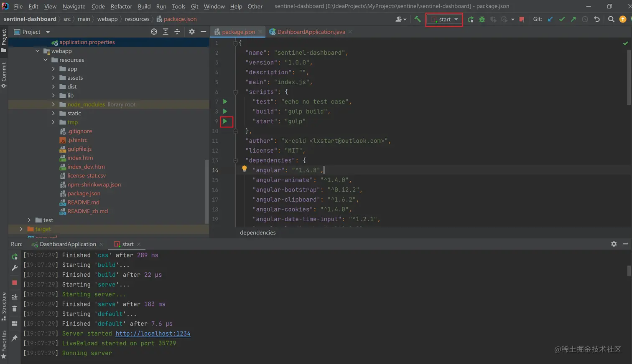
Task: Open Search Everywhere magnifier icon
Action: pos(611,19)
